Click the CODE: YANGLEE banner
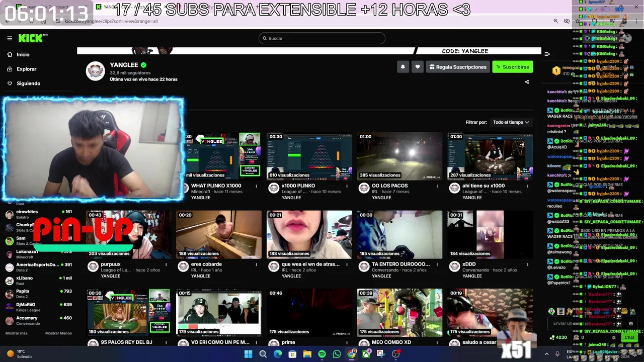 [x=309, y=51]
